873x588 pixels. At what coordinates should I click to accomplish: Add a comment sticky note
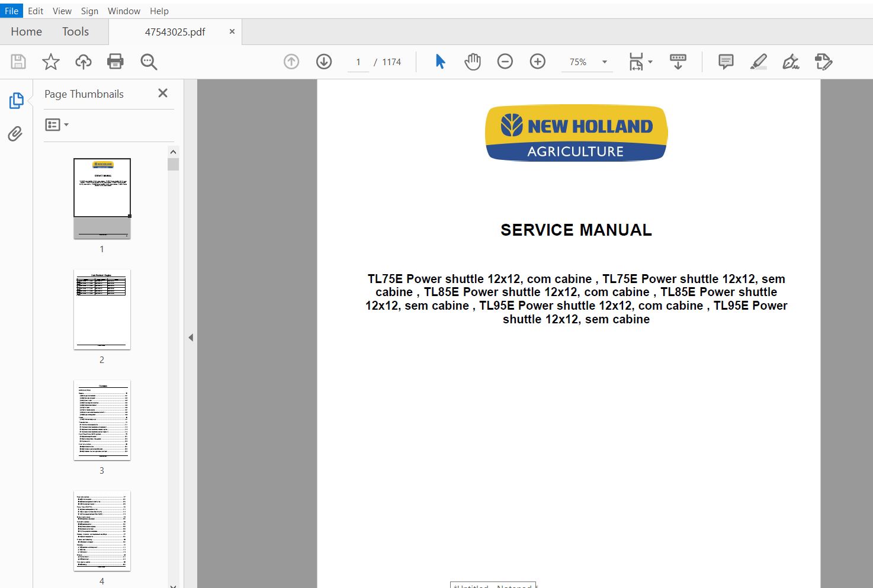point(726,62)
